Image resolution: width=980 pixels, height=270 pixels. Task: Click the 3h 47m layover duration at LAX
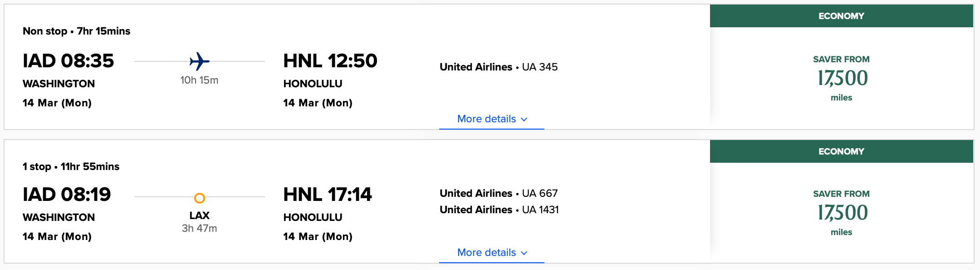[x=200, y=229]
